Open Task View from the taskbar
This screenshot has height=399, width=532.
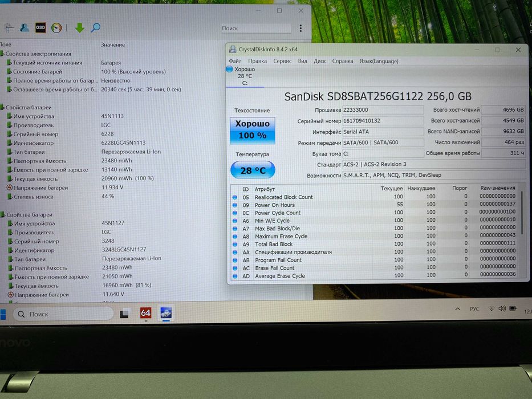(x=124, y=313)
